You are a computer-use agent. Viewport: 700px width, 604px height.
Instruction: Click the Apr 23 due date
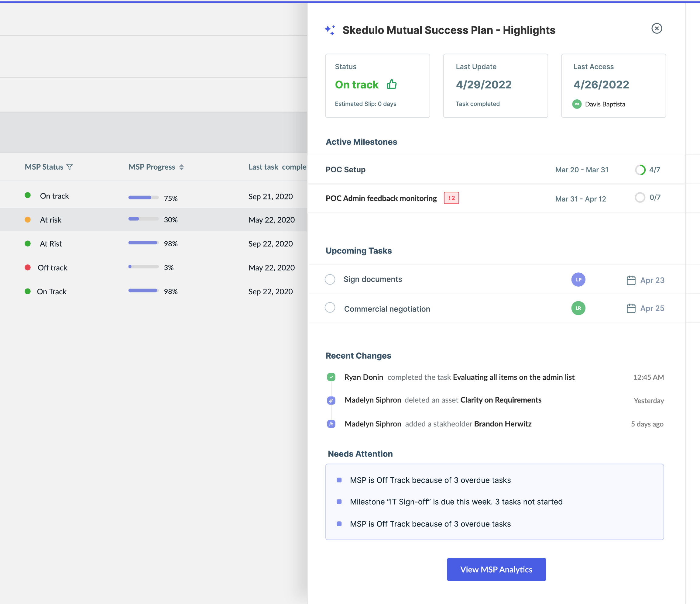point(652,280)
